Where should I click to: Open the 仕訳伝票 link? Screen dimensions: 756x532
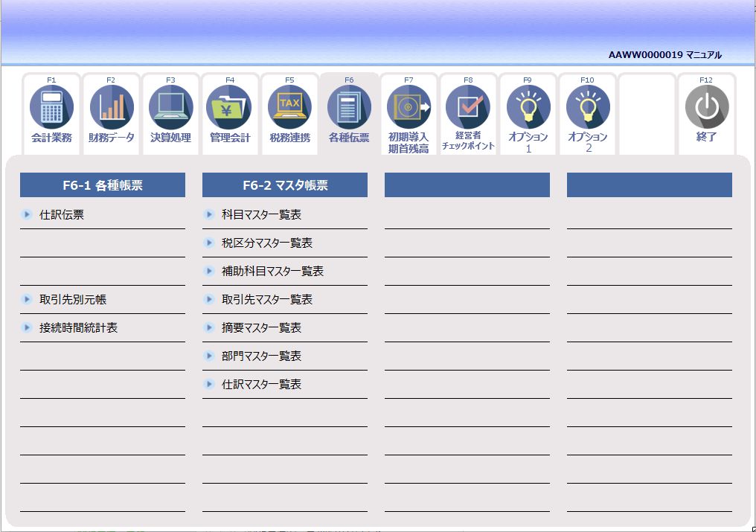pyautogui.click(x=62, y=215)
